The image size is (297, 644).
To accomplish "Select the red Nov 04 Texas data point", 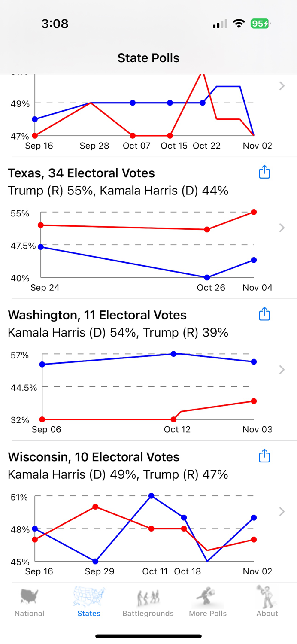I will (x=253, y=211).
